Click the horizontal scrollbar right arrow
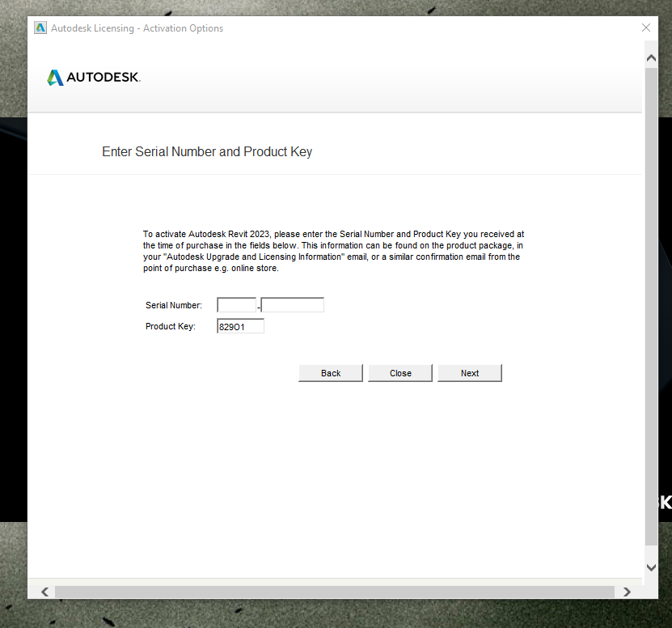The width and height of the screenshot is (672, 628). pyautogui.click(x=627, y=592)
